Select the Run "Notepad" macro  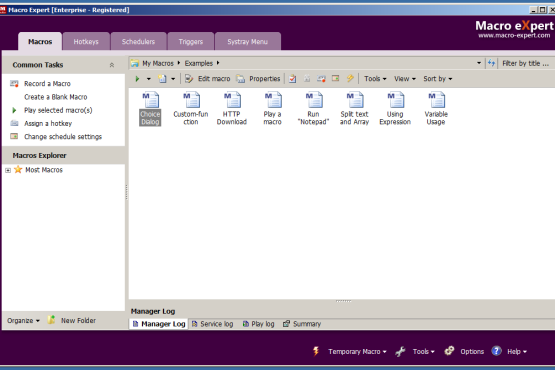click(x=314, y=108)
